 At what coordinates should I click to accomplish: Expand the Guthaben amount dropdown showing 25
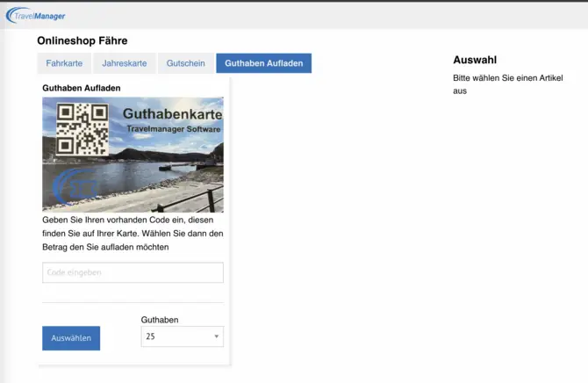182,336
